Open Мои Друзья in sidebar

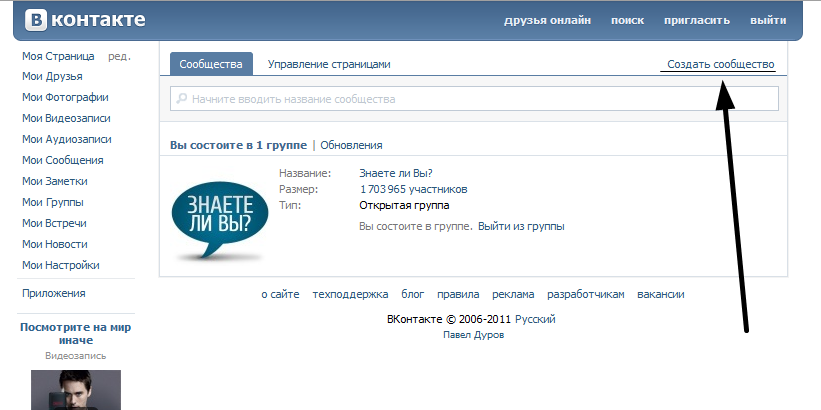[52, 76]
